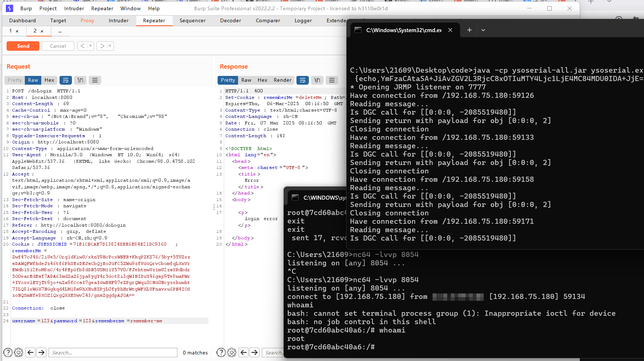Go to previous request search match
Image resolution: width=644 pixels, height=361 pixels.
coord(31,352)
